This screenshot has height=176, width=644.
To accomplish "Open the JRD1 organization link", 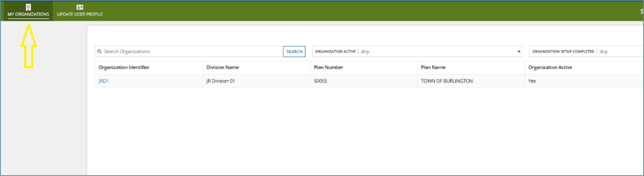I will [x=103, y=81].
